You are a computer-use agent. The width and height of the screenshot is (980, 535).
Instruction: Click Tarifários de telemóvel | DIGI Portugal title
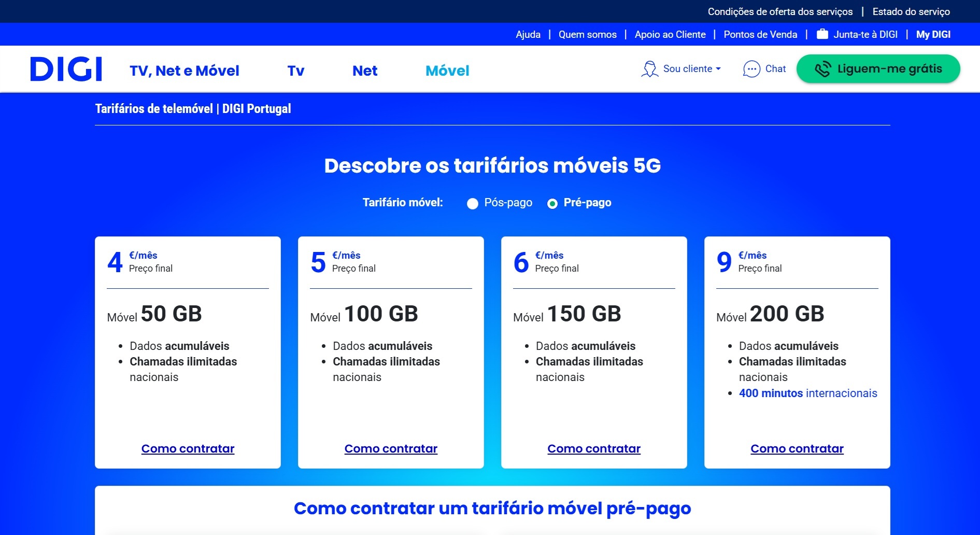pyautogui.click(x=193, y=109)
